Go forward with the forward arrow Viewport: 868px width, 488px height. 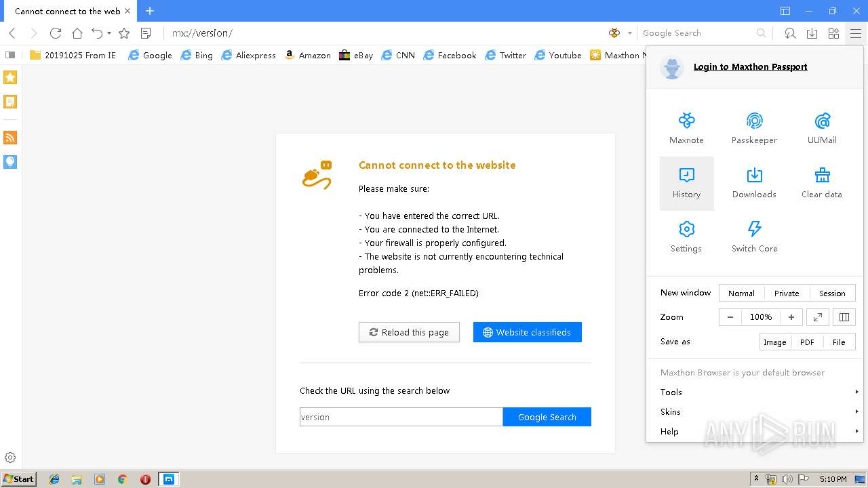34,33
